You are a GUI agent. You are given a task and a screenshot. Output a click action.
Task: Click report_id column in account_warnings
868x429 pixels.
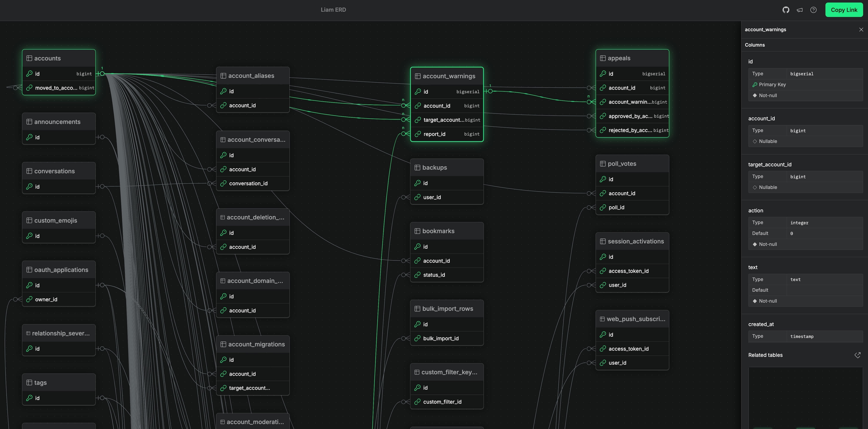coord(447,134)
